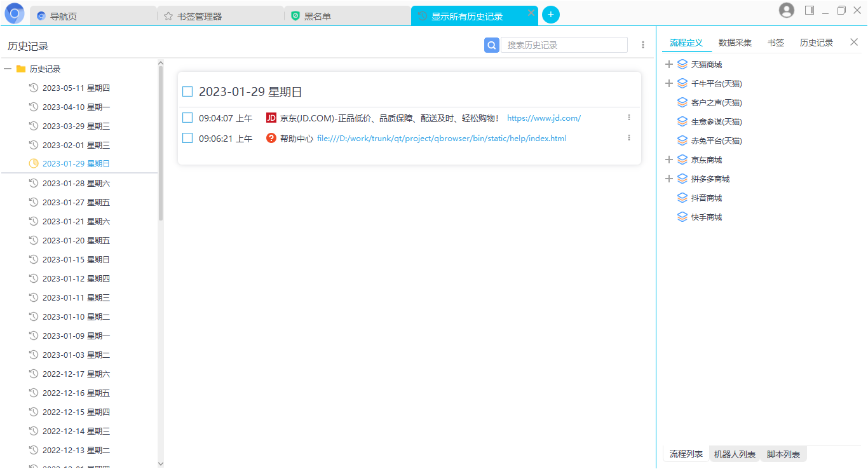Expand the 京东商城 node

tap(668, 160)
